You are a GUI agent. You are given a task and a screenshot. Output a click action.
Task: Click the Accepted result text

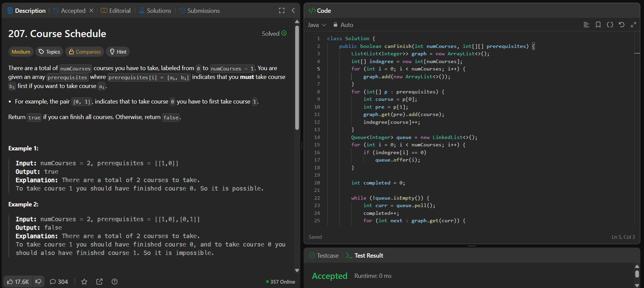(330, 276)
